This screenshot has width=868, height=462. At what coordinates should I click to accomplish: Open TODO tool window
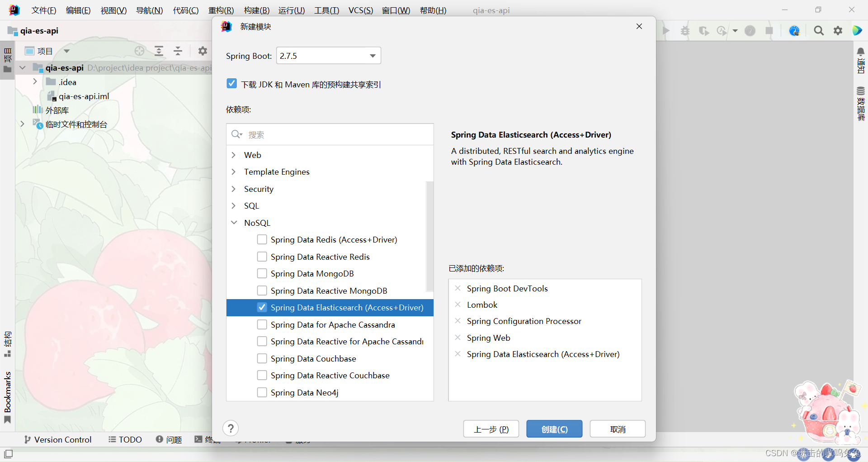click(x=125, y=439)
